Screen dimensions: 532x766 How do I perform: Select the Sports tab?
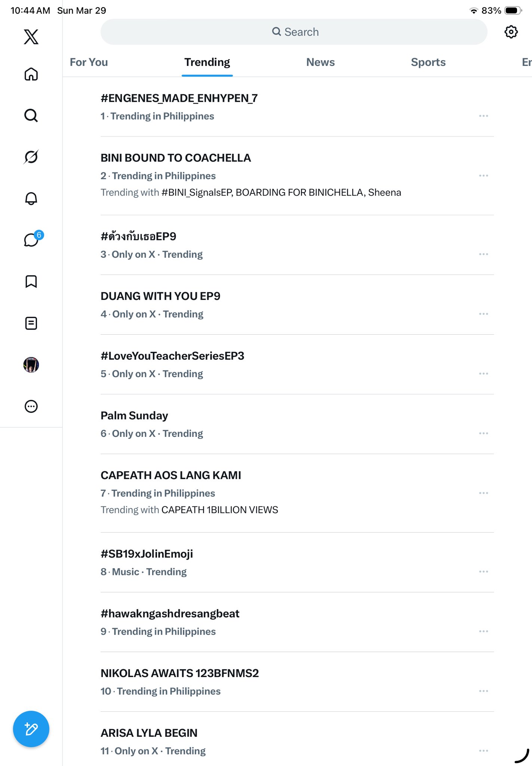(428, 62)
